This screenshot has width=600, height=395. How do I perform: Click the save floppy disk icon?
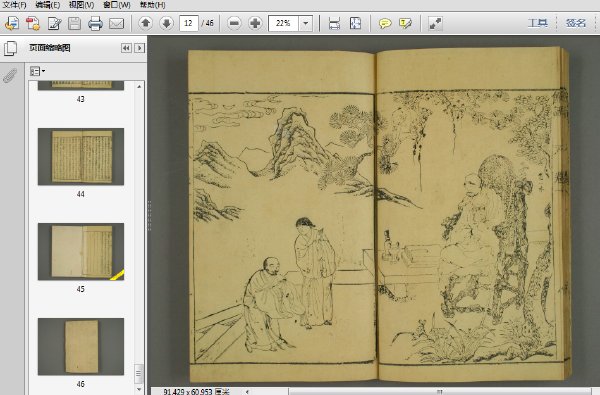[74, 23]
